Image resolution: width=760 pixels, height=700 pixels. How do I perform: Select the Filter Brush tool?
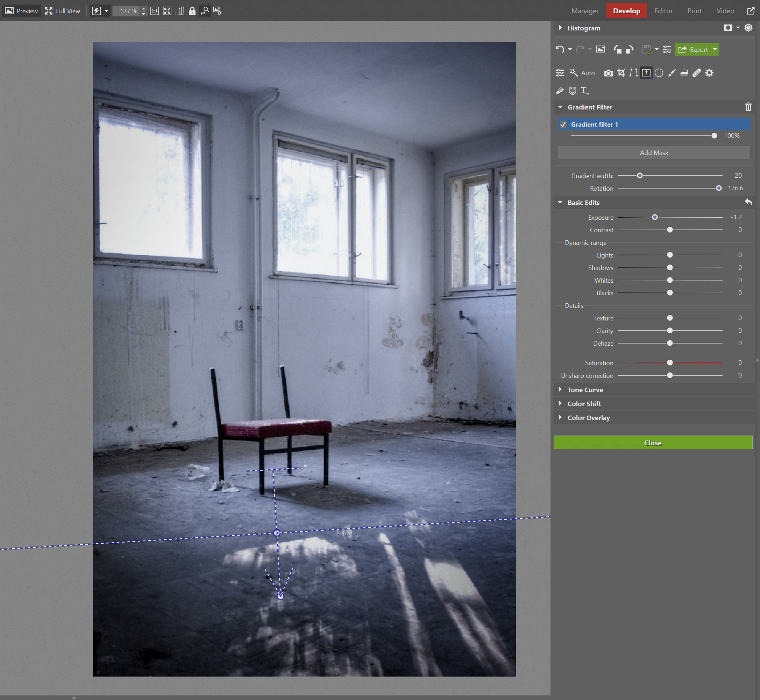[672, 73]
